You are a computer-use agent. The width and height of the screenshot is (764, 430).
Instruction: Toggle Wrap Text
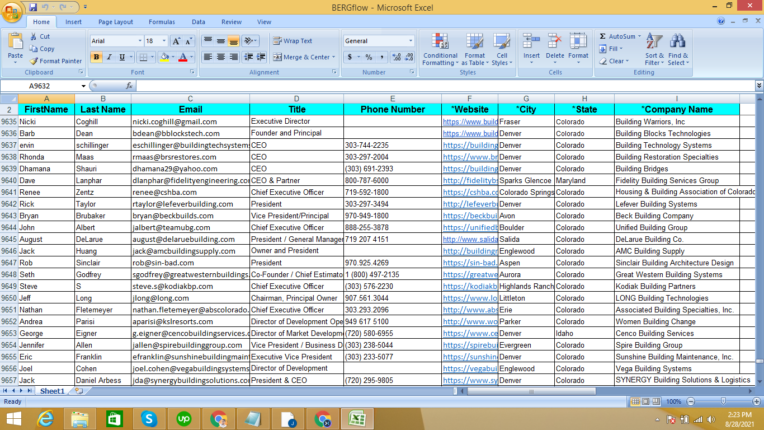pos(293,41)
